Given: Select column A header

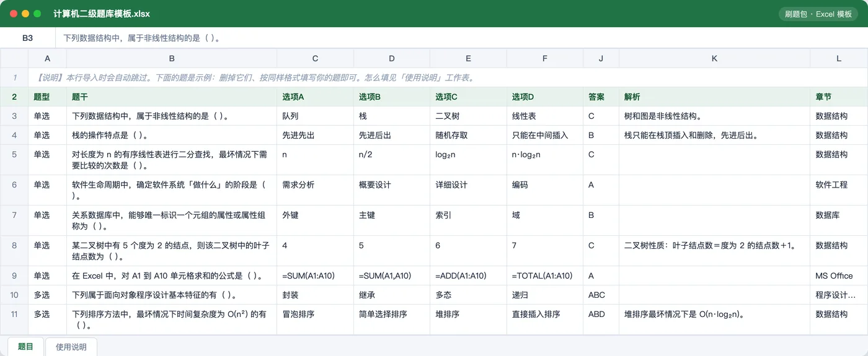Looking at the screenshot, I should click(48, 59).
